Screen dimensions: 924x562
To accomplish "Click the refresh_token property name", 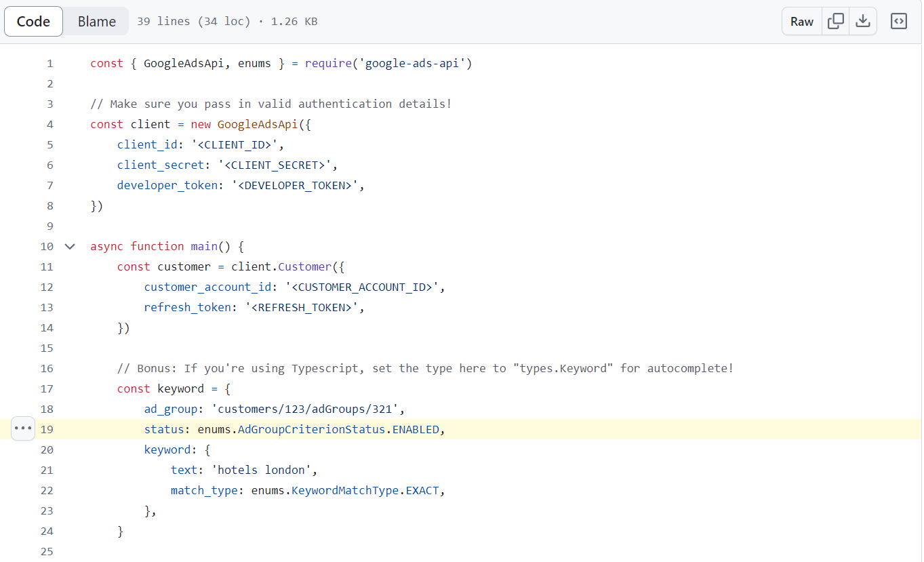I will coord(188,307).
